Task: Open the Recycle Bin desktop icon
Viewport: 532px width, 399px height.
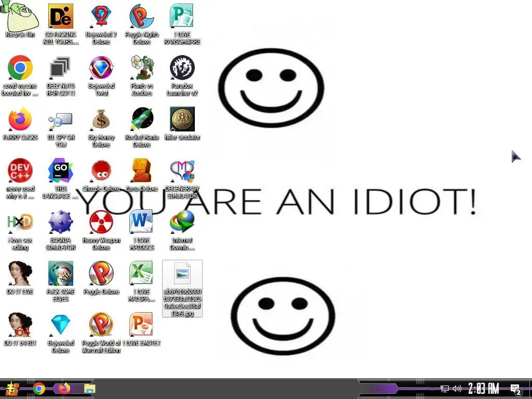Action: [x=20, y=20]
